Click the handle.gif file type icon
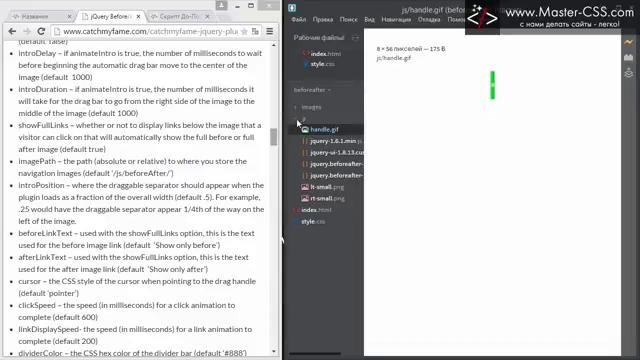This screenshot has width=640, height=360. (305, 129)
